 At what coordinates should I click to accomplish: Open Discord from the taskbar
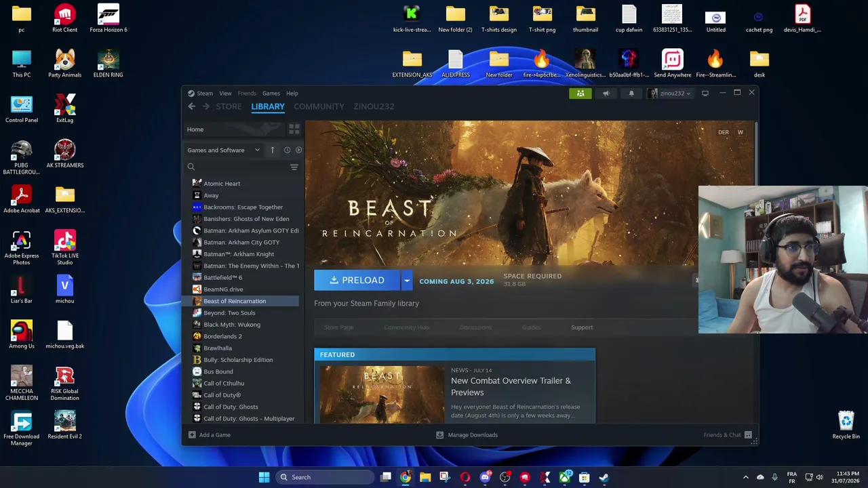(485, 477)
